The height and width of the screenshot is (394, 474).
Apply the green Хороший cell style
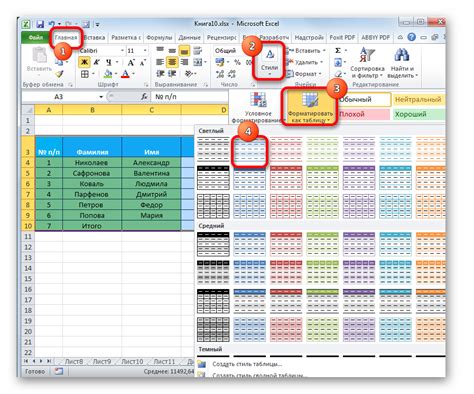(419, 114)
